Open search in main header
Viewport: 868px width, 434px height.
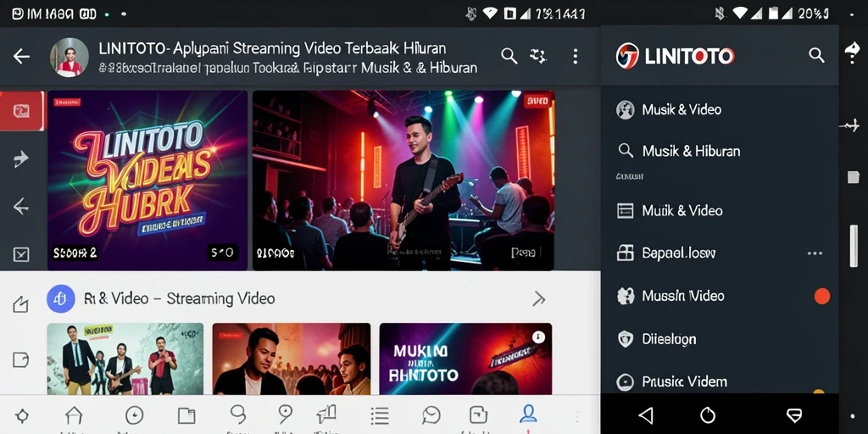point(509,55)
